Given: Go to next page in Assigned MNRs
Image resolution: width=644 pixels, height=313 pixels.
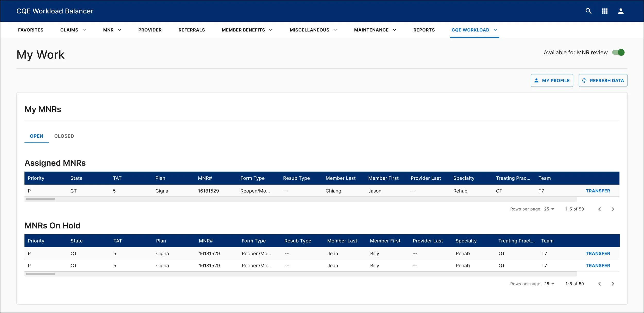Looking at the screenshot, I should pos(613,209).
